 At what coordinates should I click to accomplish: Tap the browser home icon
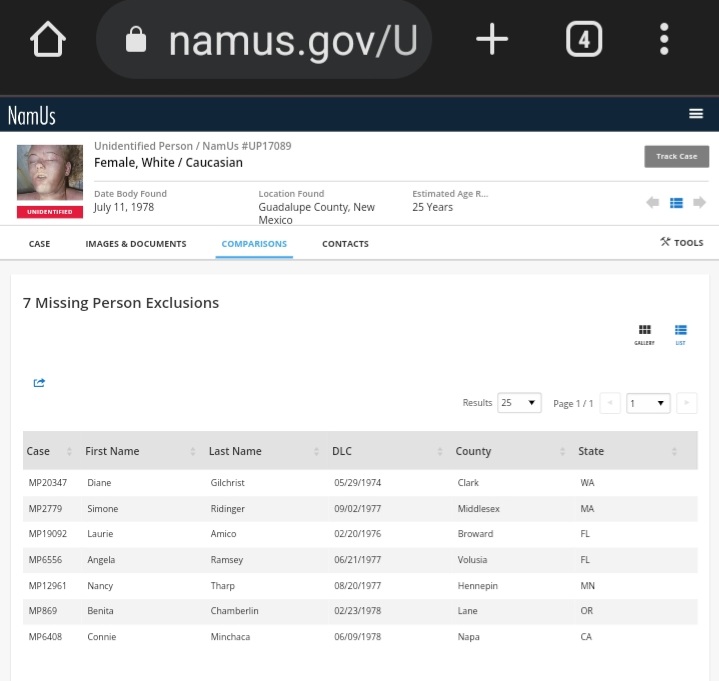tap(47, 40)
